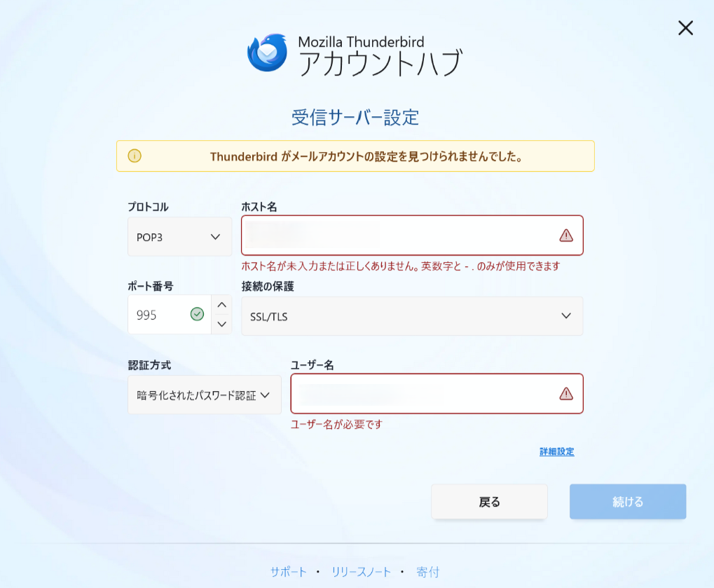
Task: Click the green checkmark beside port 995
Action: click(x=196, y=315)
